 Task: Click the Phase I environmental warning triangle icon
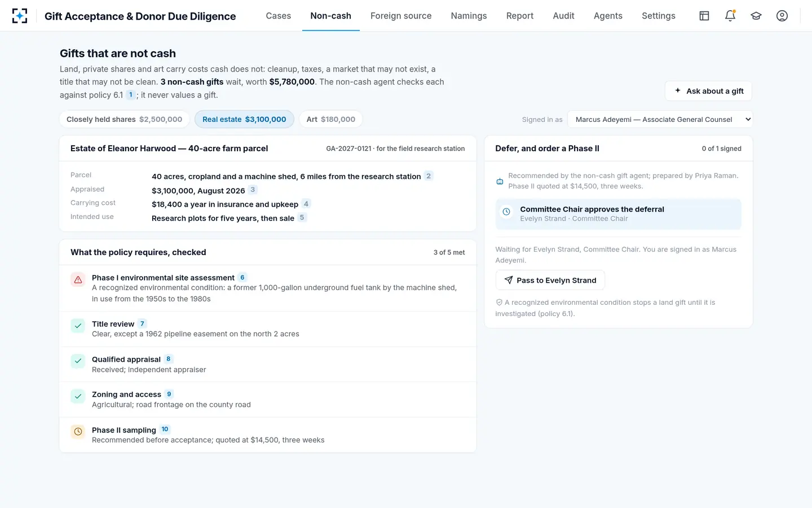[78, 279]
